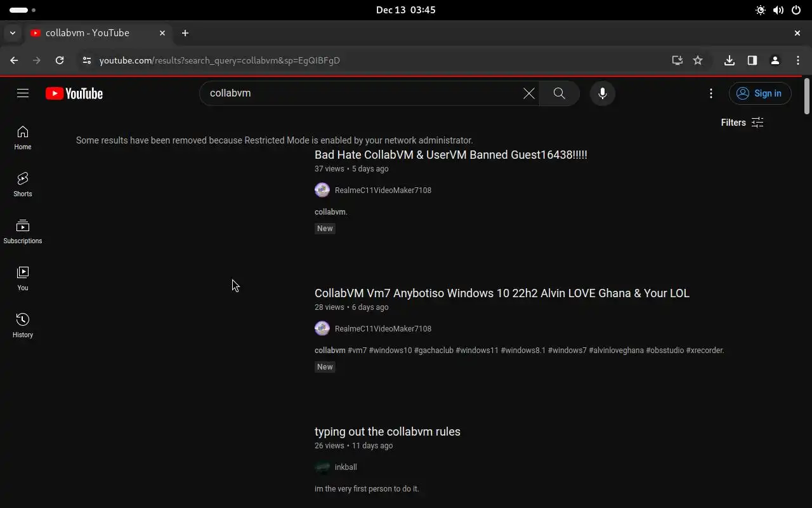
Task: Open RealmeC11VideoMaker7108 channel under Vm7 Anybotiso video
Action: pos(383,329)
